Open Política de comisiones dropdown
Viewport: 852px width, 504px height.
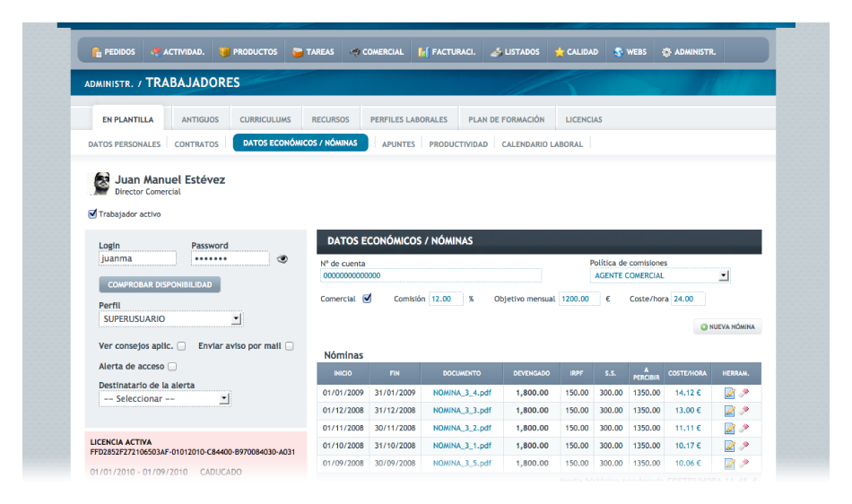[660, 275]
